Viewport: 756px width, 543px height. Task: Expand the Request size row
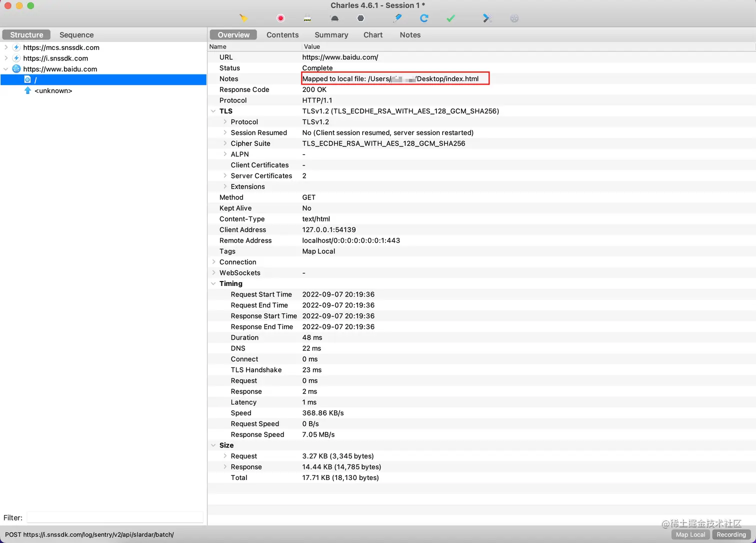(x=225, y=456)
